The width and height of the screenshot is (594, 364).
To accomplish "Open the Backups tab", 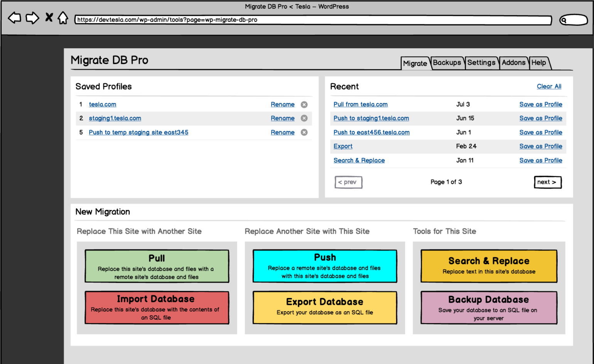I will click(447, 63).
